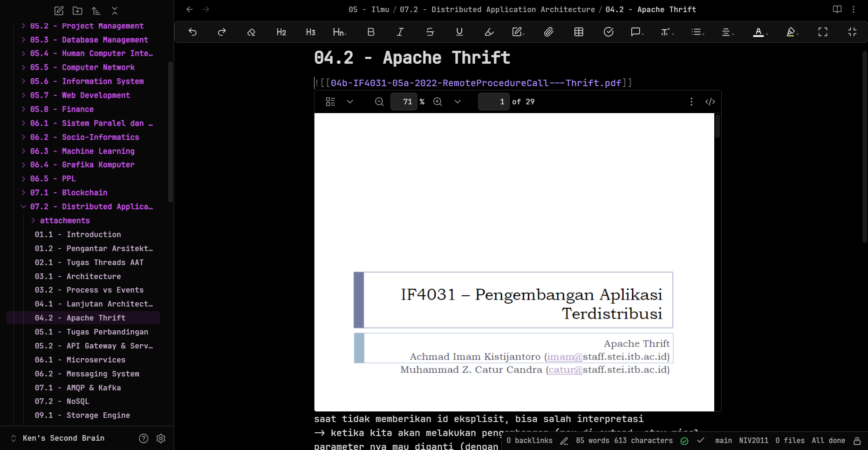Insert a table using the table icon

[579, 32]
